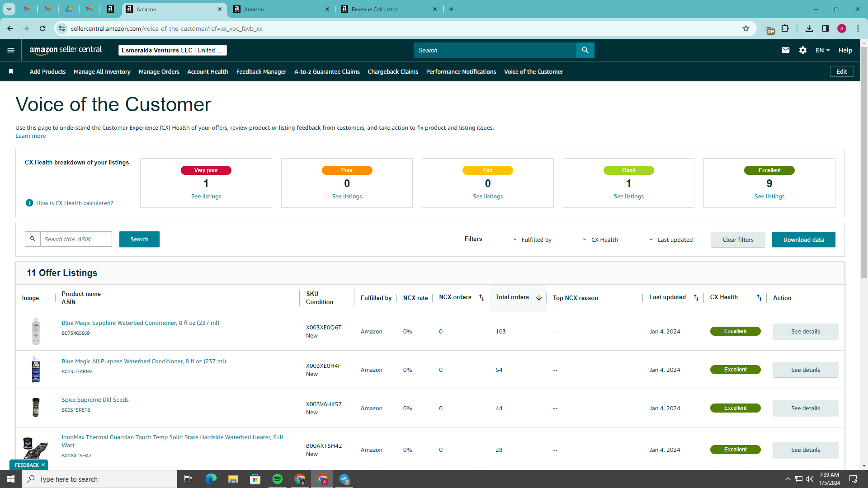868x488 pixels.
Task: Click the magnifier icon beside the title search
Action: (33, 239)
